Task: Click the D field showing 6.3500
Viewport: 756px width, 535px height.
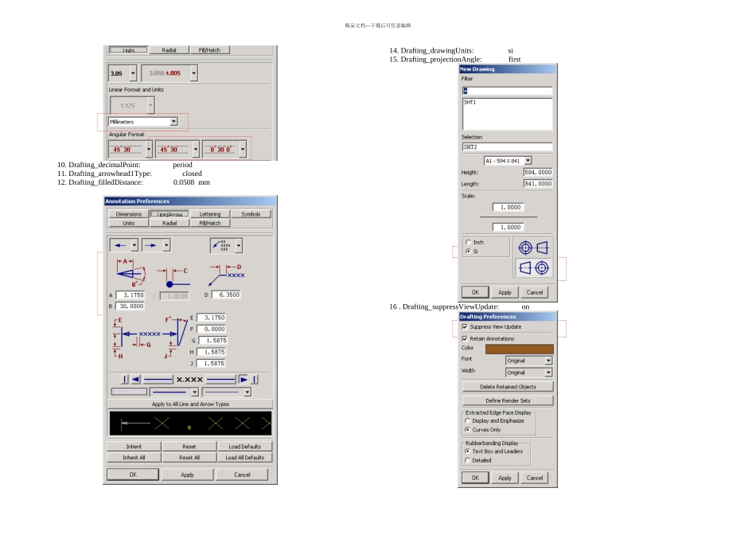Action: coord(226,295)
